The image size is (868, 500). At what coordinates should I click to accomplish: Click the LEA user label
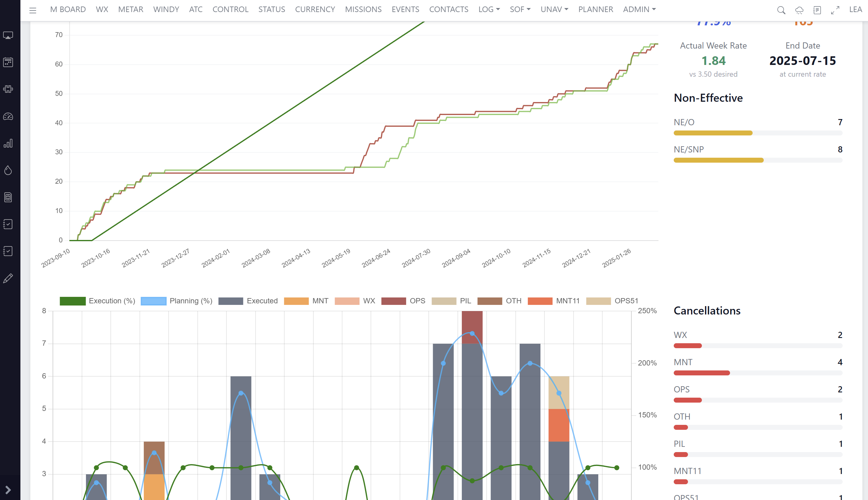coord(856,9)
